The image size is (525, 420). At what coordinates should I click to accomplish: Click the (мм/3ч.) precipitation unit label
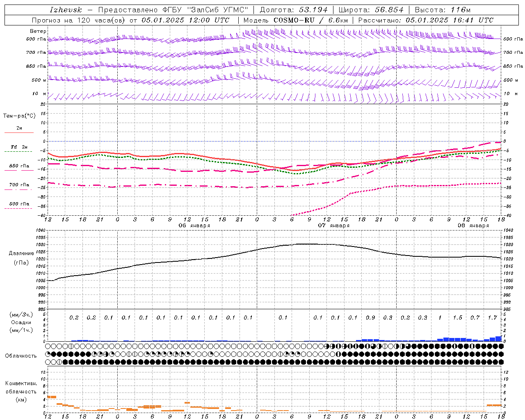pos(22,315)
